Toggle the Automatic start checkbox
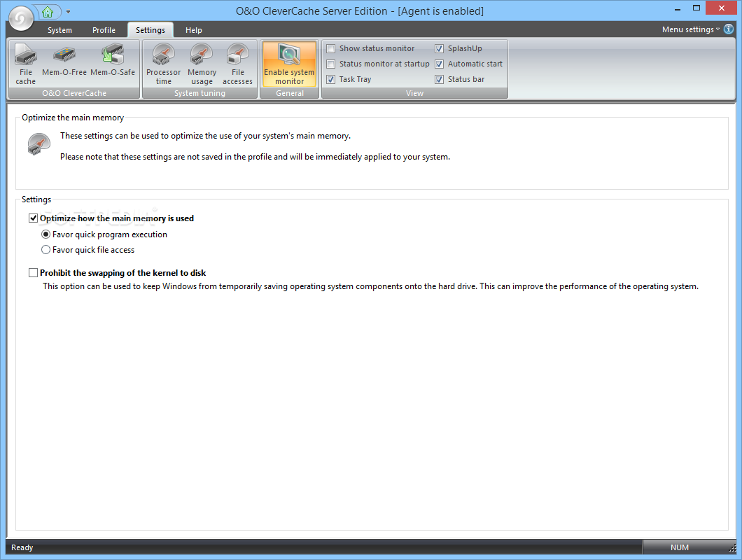742x560 pixels. 439,64
